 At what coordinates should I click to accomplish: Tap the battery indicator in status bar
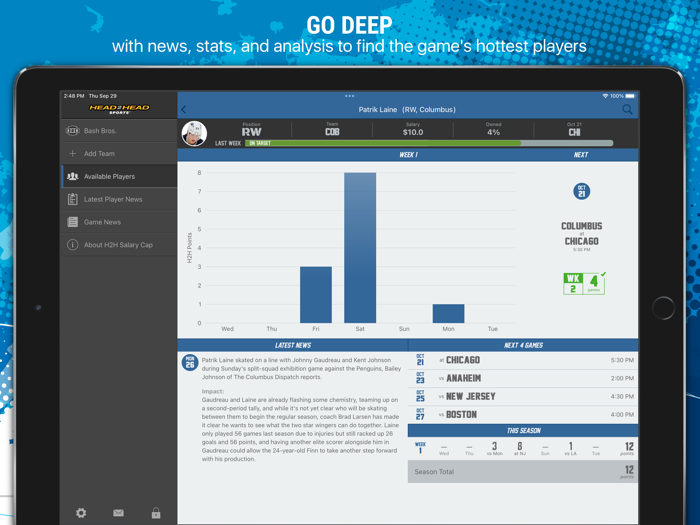[x=630, y=96]
